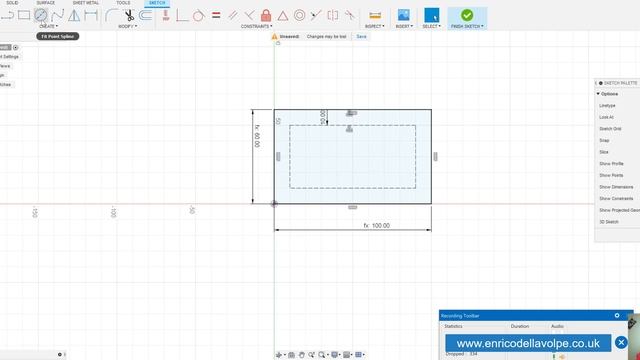Click the Save link in unsaved warning
640x360 pixels.
pyautogui.click(x=361, y=36)
